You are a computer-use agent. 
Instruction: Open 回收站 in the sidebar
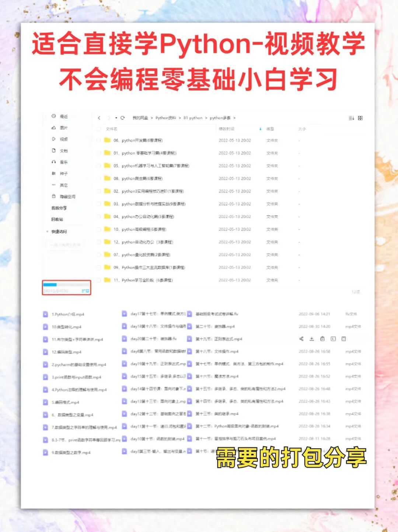click(x=57, y=219)
